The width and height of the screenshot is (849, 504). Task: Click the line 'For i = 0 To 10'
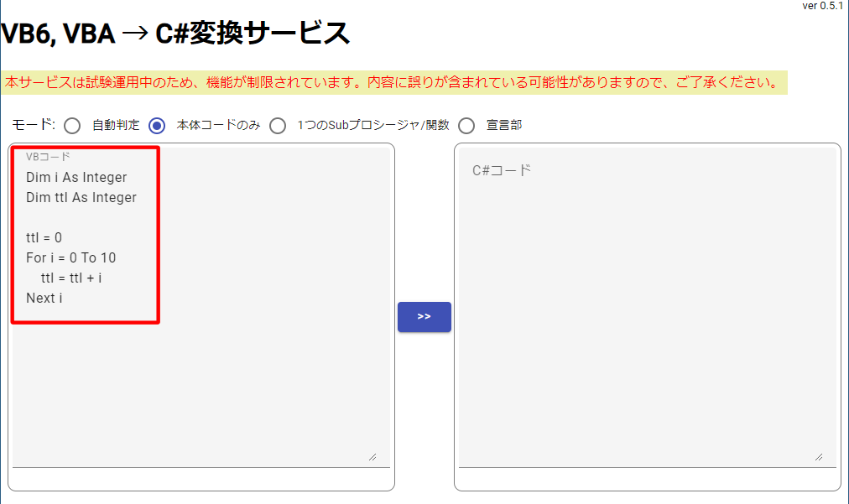point(71,257)
